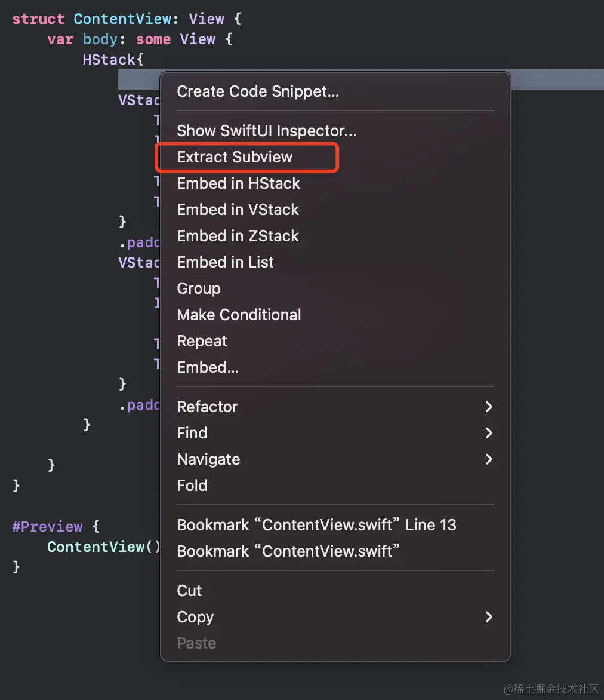Click the #Preview macro in code
604x700 pixels.
pos(47,526)
